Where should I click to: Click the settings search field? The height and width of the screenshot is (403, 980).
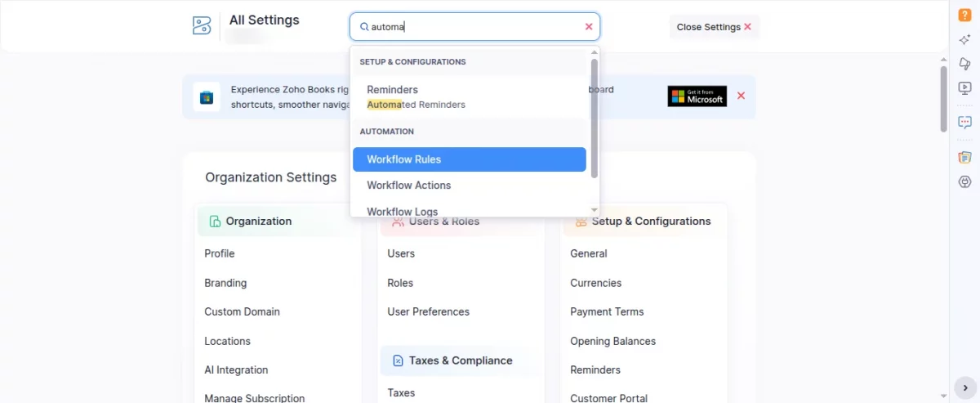tap(474, 27)
